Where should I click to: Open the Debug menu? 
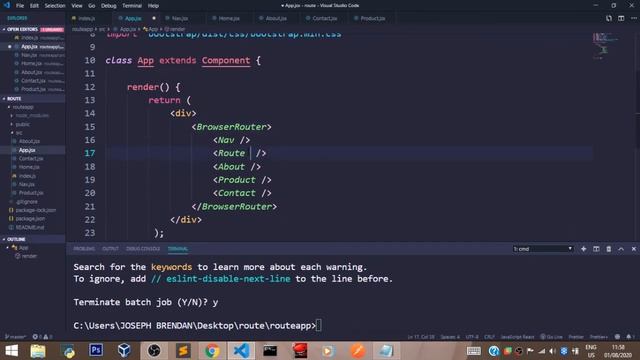tap(108, 6)
